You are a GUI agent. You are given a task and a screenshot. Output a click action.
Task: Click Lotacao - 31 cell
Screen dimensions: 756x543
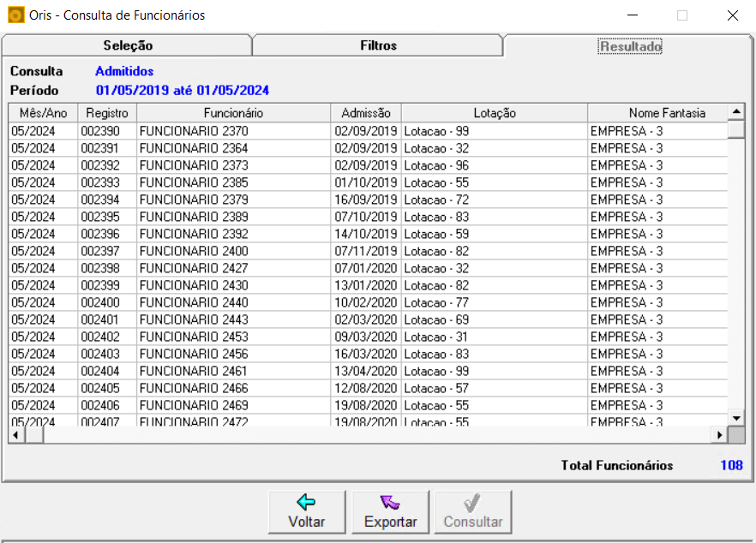pos(495,337)
